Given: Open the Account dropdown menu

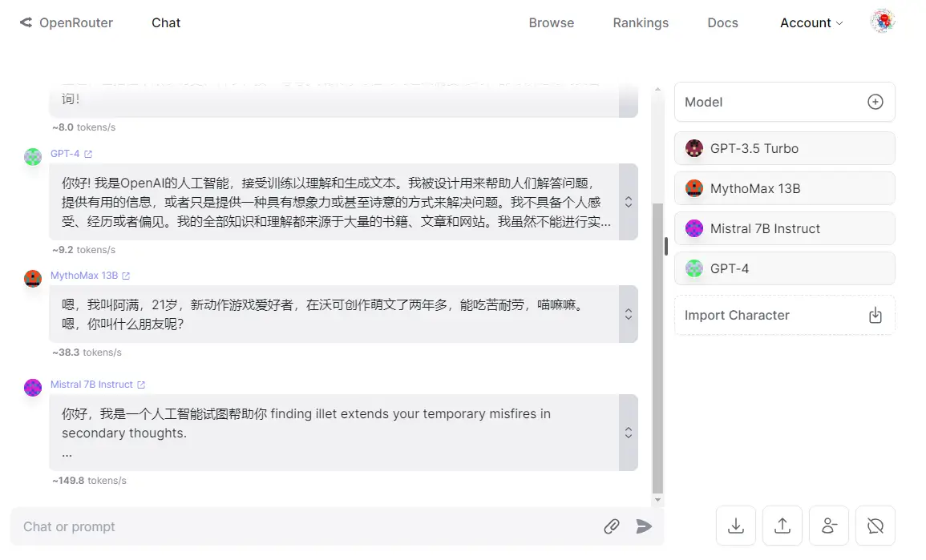Looking at the screenshot, I should 811,22.
